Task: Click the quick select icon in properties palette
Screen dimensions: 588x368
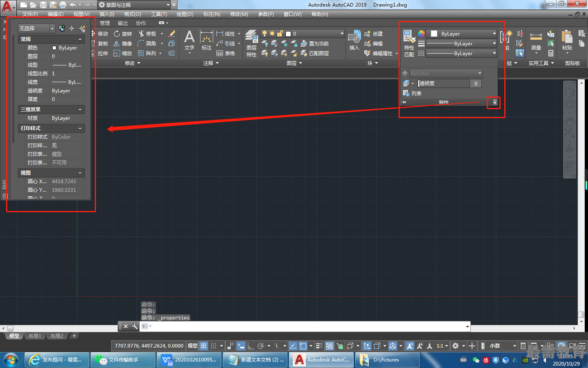Action: tap(82, 29)
